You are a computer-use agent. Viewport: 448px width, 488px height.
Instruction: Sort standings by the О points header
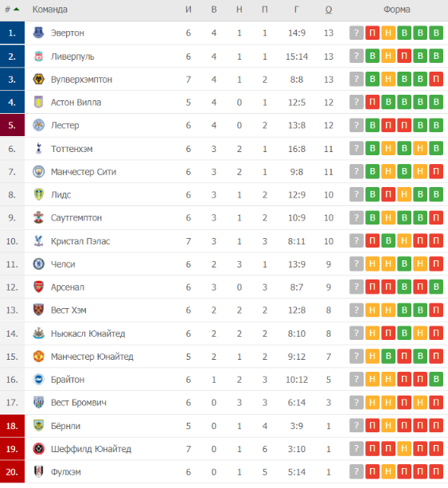point(329,10)
